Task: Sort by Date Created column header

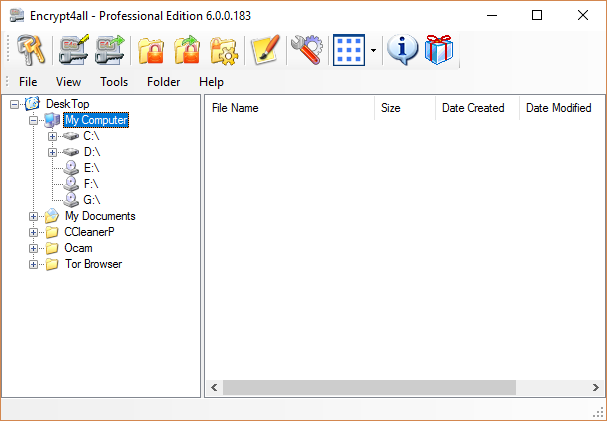Action: point(477,108)
